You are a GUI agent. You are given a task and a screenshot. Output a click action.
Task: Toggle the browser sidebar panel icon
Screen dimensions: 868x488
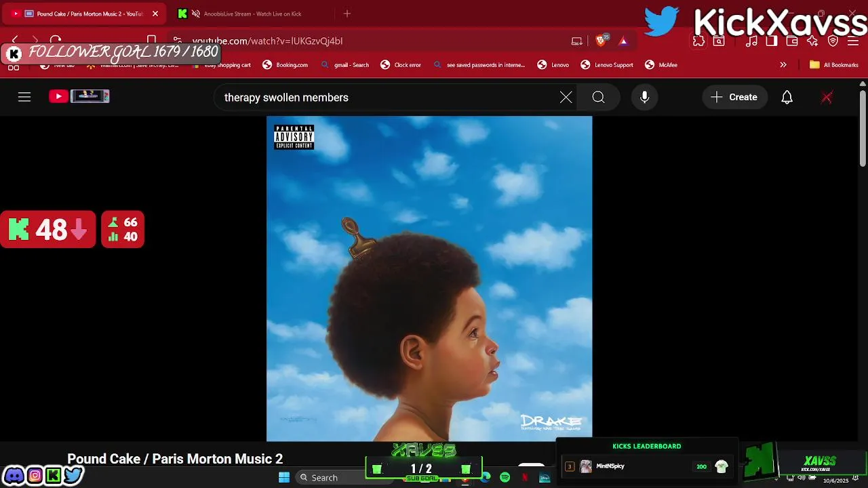point(772,41)
